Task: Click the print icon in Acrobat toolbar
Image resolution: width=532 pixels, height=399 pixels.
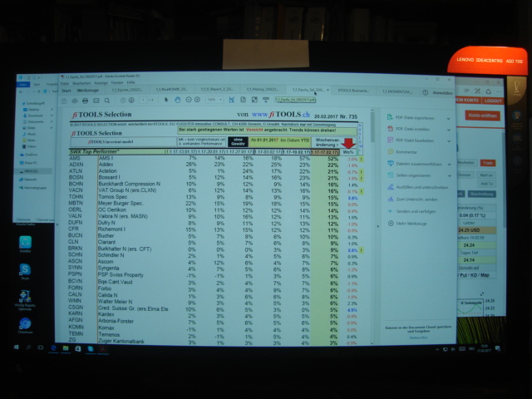Action: tap(84, 101)
